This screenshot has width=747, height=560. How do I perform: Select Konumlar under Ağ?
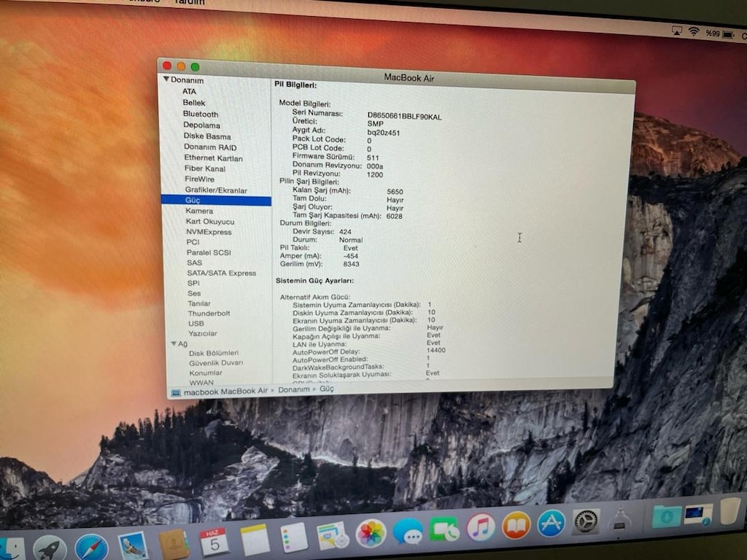coord(206,373)
